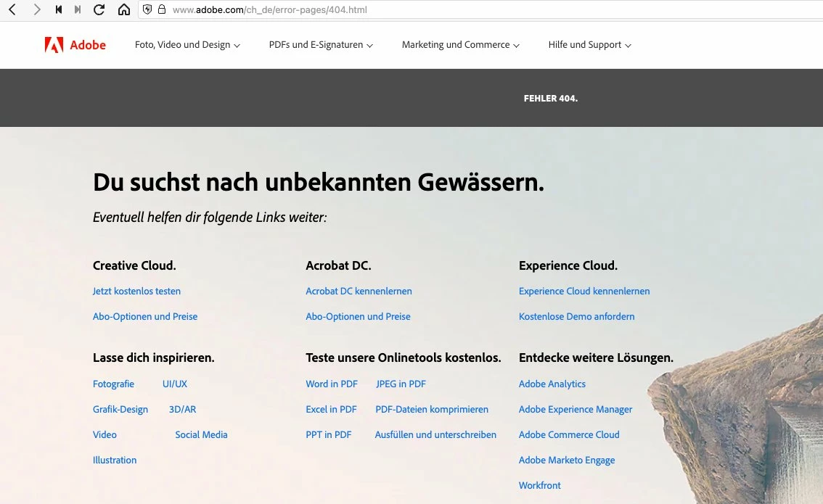Click the Adobe logo
Screen dimensions: 823x504
[75, 45]
